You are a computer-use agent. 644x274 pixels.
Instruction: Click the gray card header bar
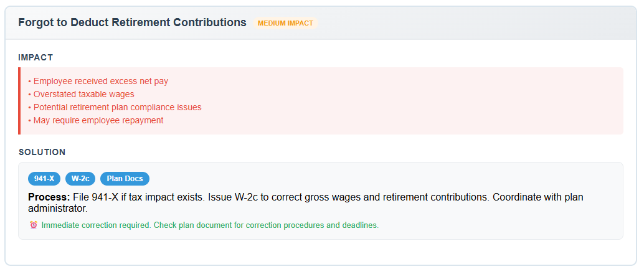(320, 23)
